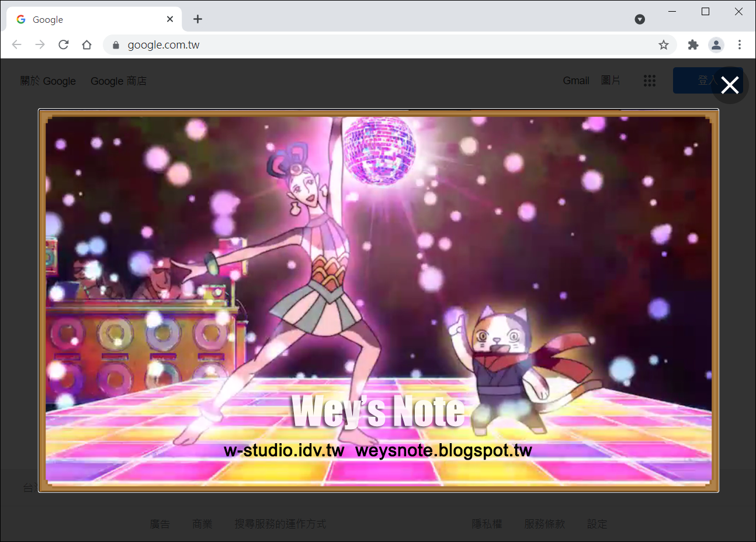Open the tab search dropdown arrow
756x542 pixels.
coord(640,19)
